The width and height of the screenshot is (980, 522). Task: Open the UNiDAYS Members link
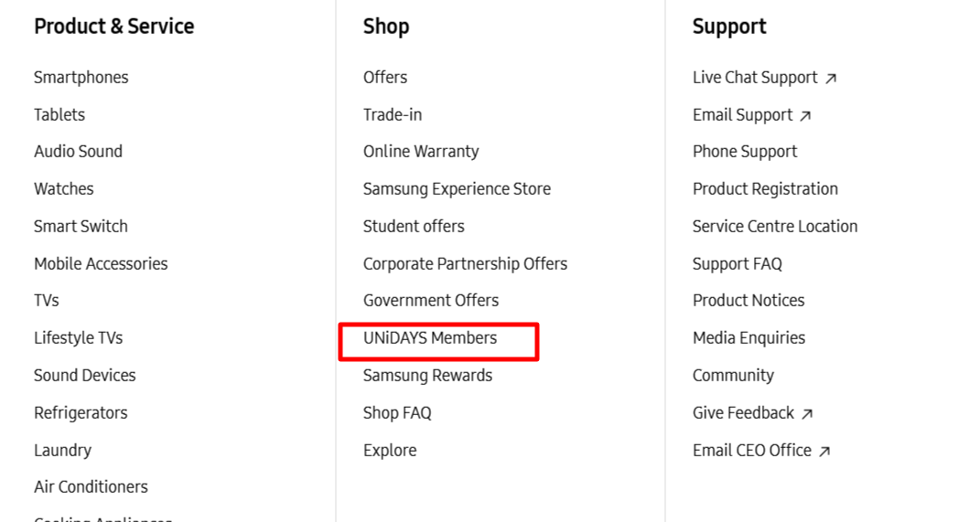click(430, 338)
